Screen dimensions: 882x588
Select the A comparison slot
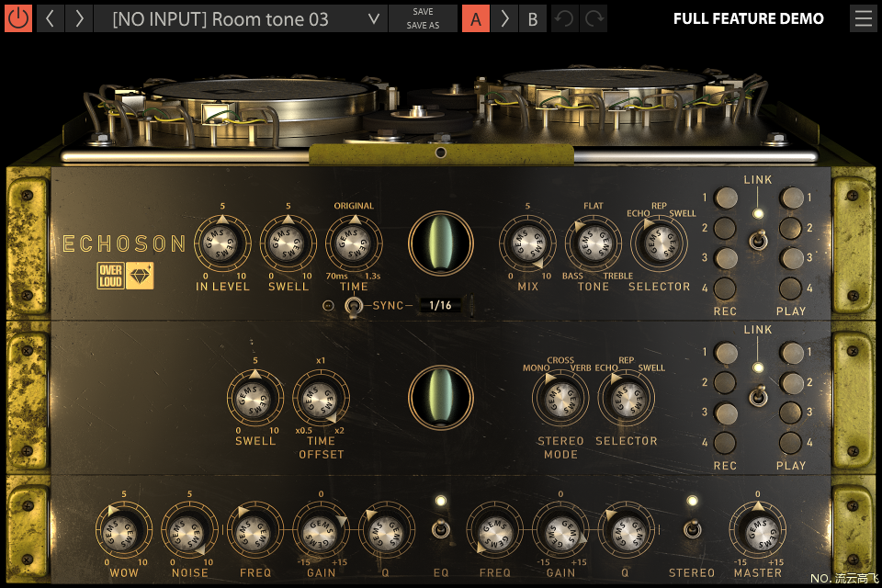pyautogui.click(x=476, y=18)
